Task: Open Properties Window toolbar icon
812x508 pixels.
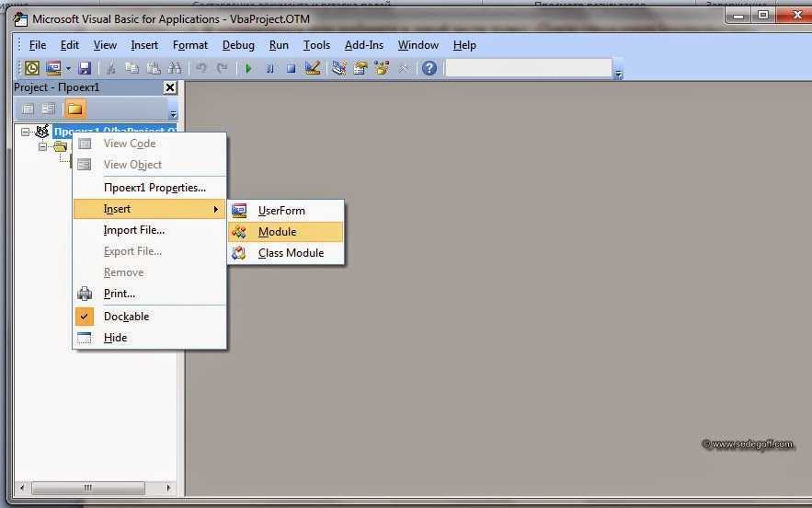Action: [360, 68]
